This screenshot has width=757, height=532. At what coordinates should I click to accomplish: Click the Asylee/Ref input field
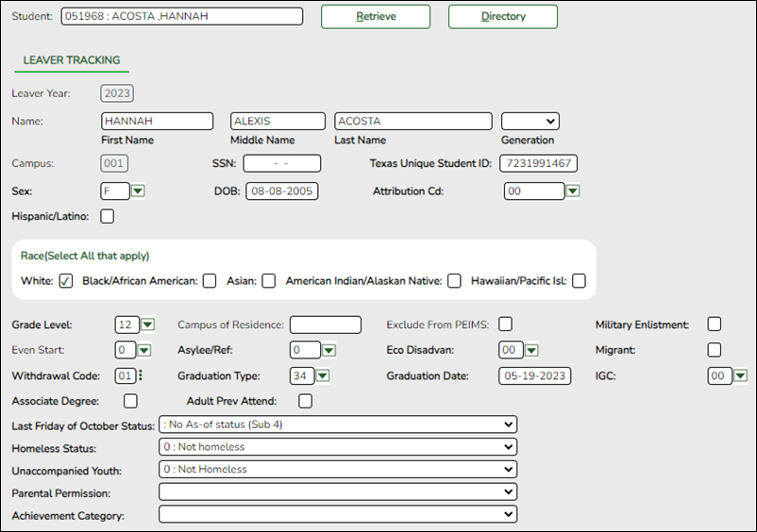click(305, 350)
